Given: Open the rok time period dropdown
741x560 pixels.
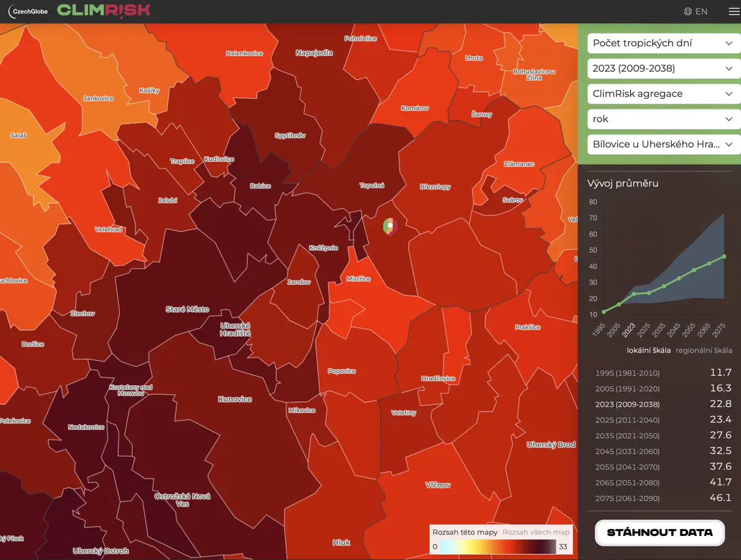Looking at the screenshot, I should pos(663,119).
